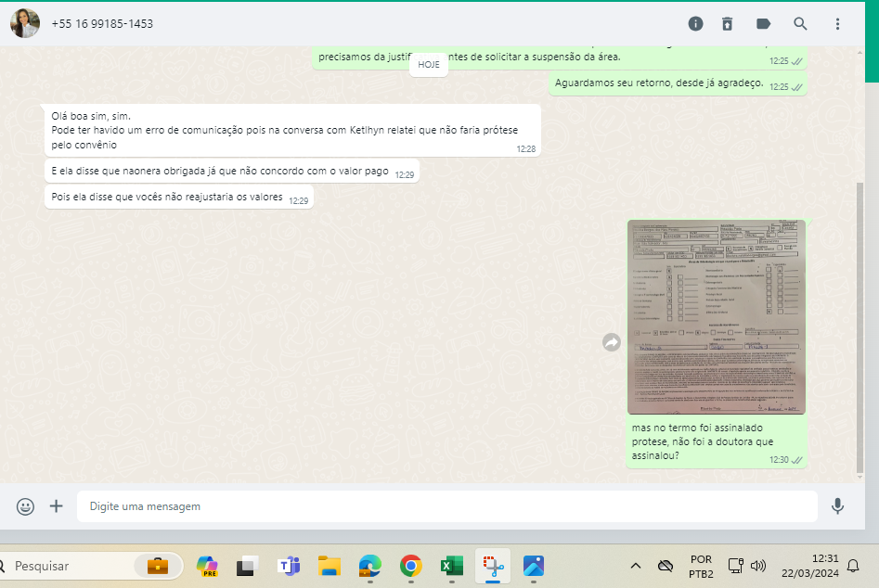This screenshot has width=879, height=588.
Task: Open Photos app from taskbar
Action: (x=534, y=566)
